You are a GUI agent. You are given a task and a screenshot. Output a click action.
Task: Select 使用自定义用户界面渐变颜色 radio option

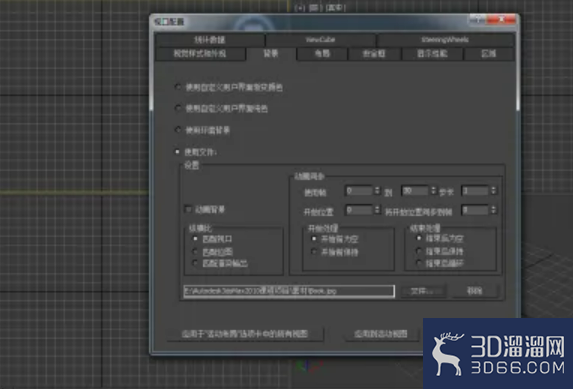point(178,87)
